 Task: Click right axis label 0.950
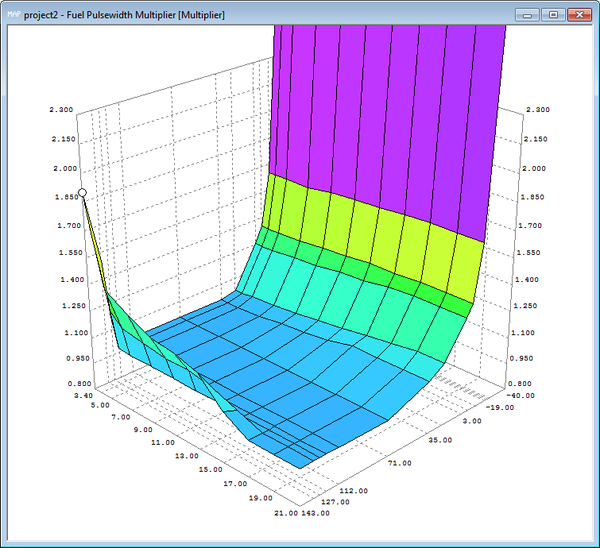tap(521, 359)
